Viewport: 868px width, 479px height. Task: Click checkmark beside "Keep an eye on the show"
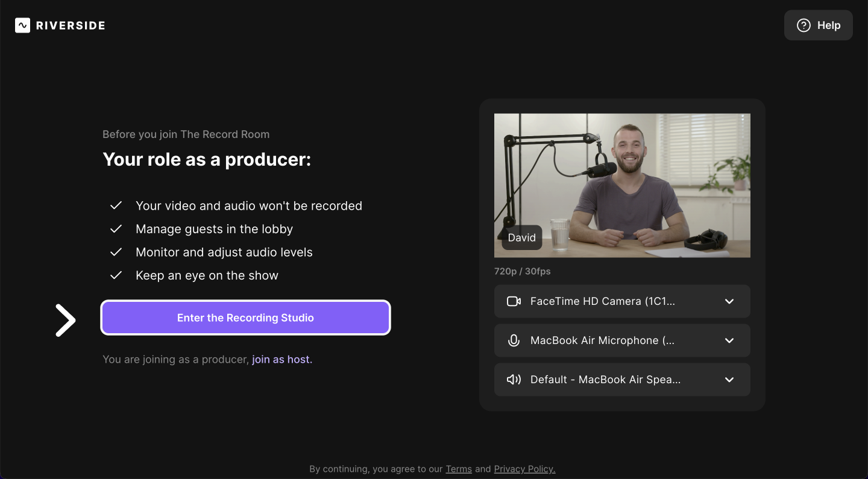pos(116,275)
